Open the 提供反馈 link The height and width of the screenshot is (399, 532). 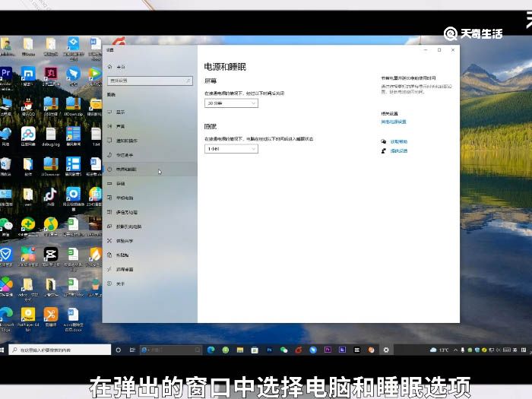(x=399, y=150)
